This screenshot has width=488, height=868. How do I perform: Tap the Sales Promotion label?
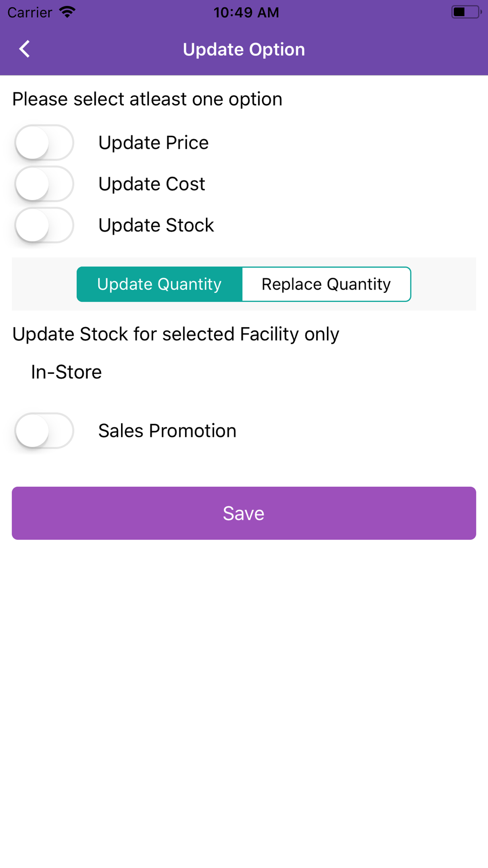click(167, 431)
